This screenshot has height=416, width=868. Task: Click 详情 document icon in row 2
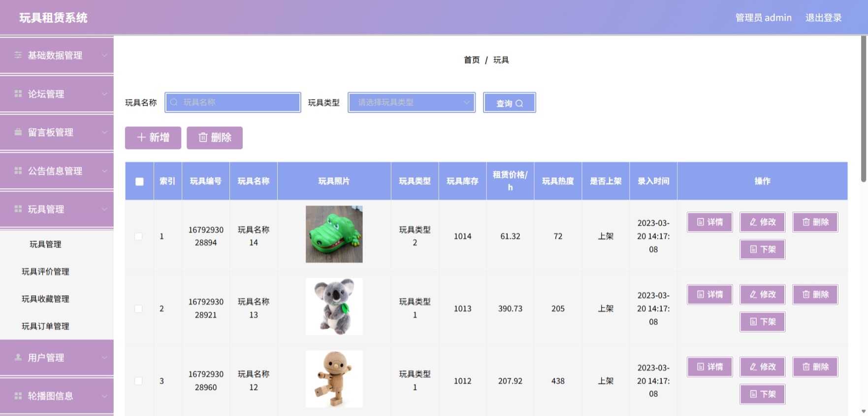point(701,294)
